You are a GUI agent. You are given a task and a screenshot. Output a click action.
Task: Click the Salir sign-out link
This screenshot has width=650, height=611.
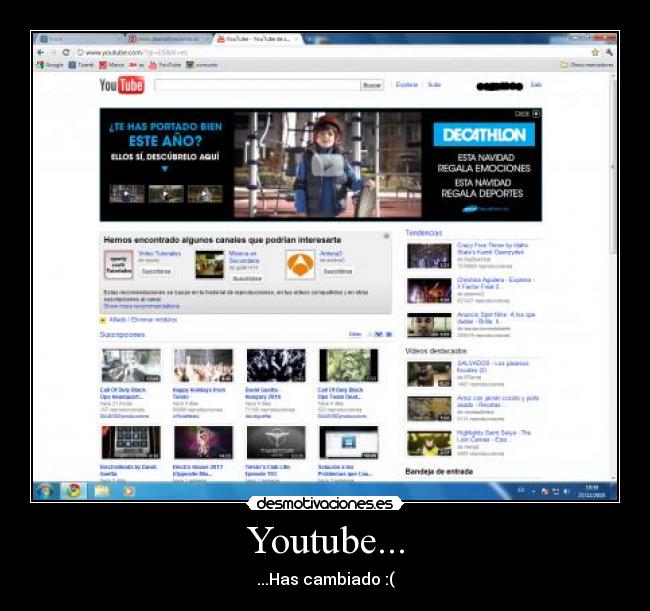(536, 85)
